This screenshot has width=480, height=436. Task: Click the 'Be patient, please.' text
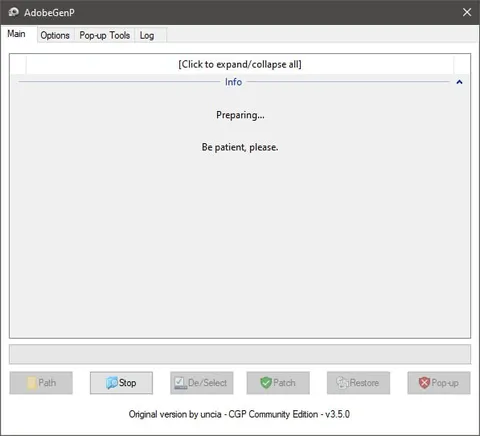point(240,147)
